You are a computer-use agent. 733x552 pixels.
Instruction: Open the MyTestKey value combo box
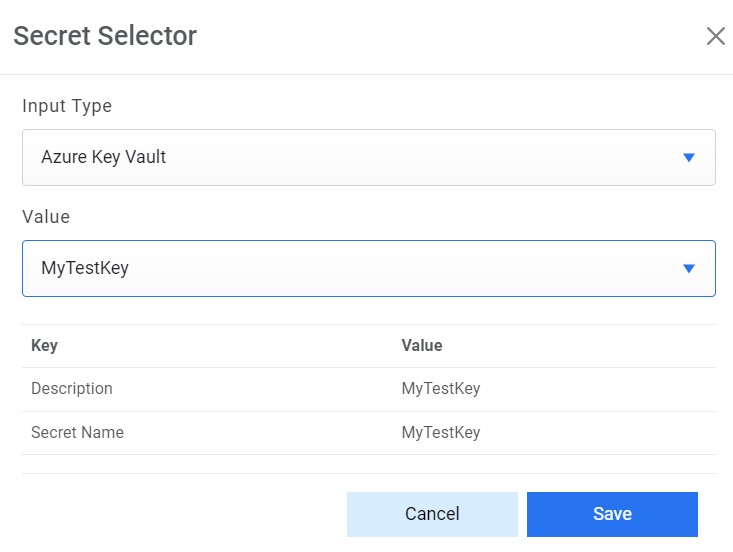[x=368, y=268]
